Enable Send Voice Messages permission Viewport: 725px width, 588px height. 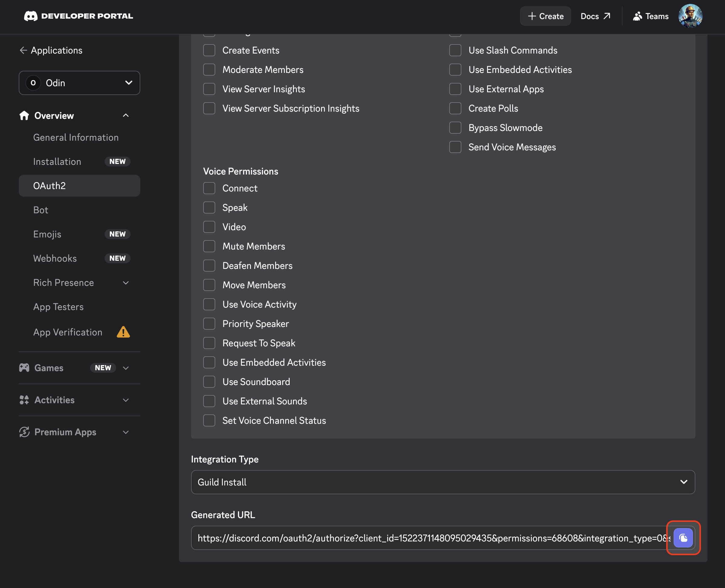[x=455, y=147]
